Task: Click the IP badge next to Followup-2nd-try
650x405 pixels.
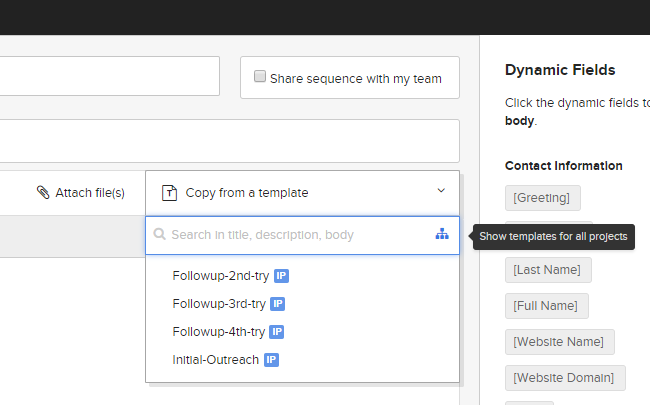Action: coord(281,276)
